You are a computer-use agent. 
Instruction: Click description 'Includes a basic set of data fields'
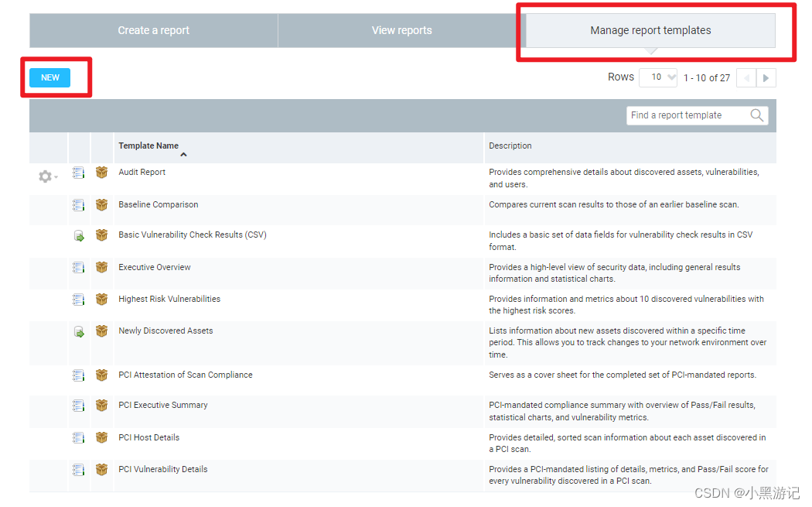[620, 241]
